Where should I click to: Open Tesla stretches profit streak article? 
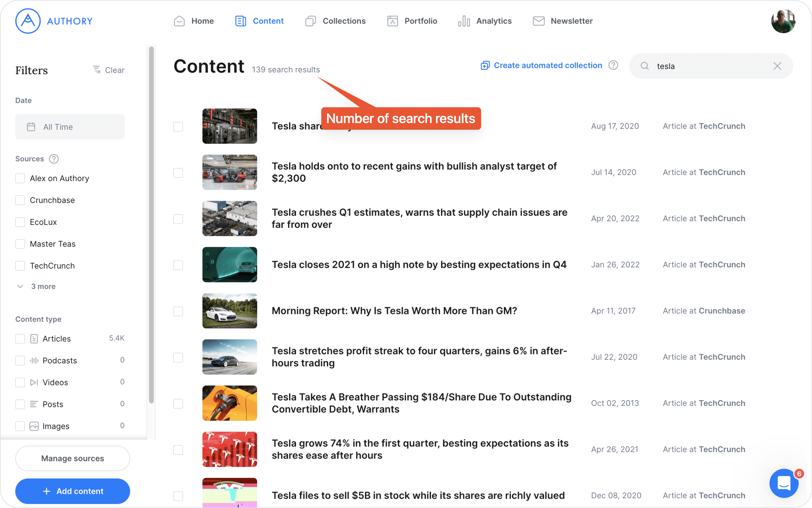pyautogui.click(x=420, y=357)
